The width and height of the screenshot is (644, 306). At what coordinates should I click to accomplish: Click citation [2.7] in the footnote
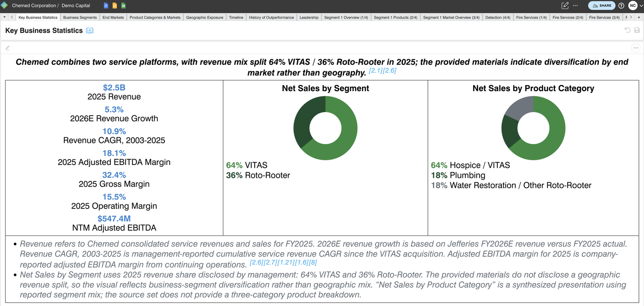[270, 262]
